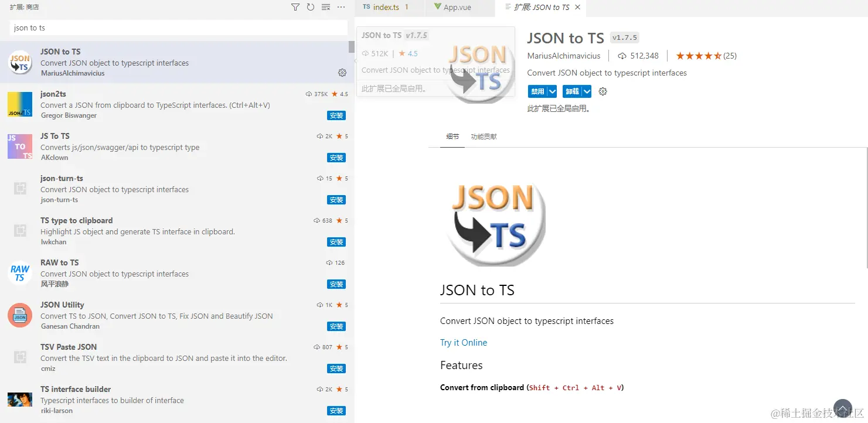Screen dimensions: 868x423
Task: Select the RAW to TS extension title
Action: [60, 262]
